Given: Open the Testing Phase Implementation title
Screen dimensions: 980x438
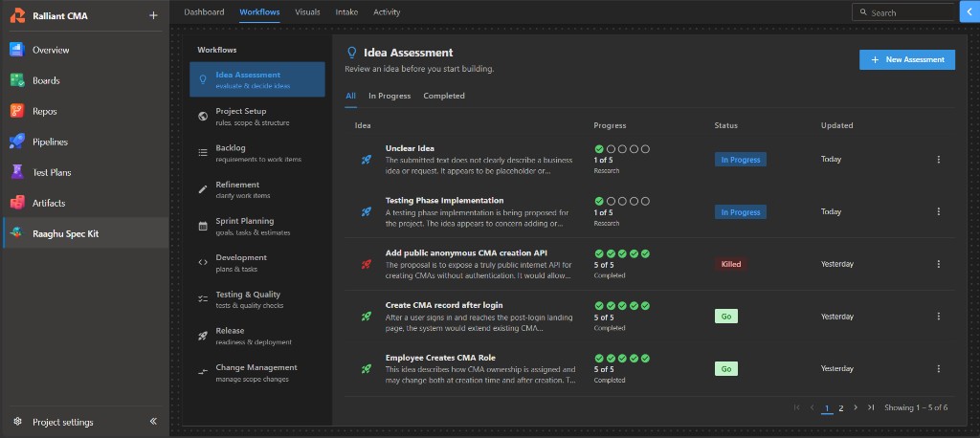Looking at the screenshot, I should pyautogui.click(x=444, y=201).
